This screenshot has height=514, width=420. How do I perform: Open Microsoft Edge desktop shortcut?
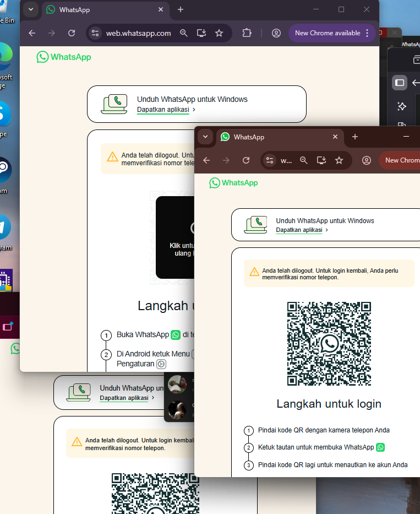click(x=6, y=56)
